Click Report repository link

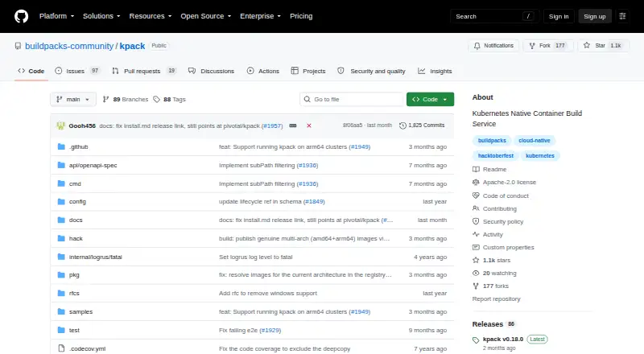[x=496, y=299]
